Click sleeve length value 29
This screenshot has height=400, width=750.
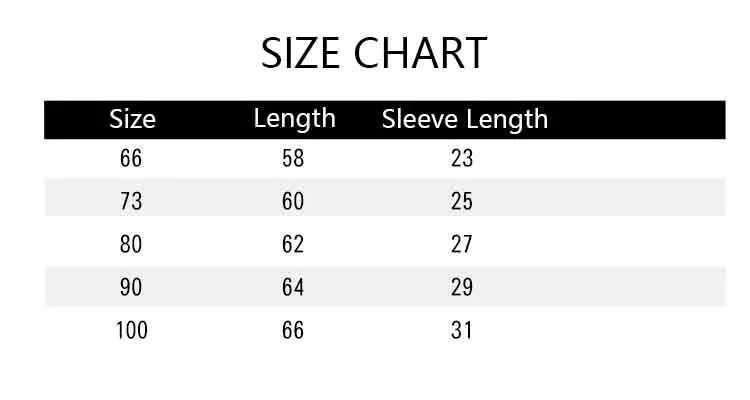(462, 287)
